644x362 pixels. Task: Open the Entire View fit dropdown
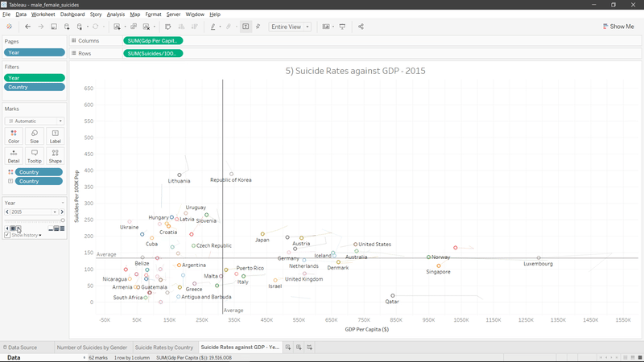[x=290, y=27]
